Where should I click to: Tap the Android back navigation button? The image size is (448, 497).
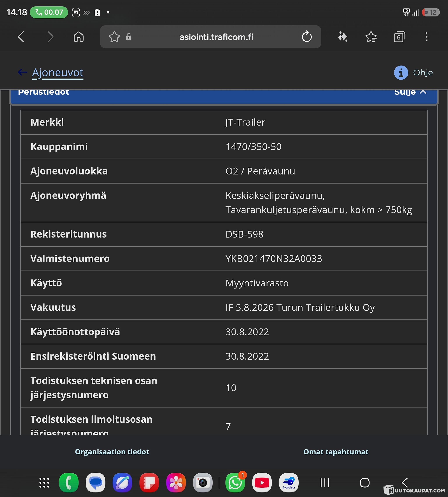coord(405,483)
